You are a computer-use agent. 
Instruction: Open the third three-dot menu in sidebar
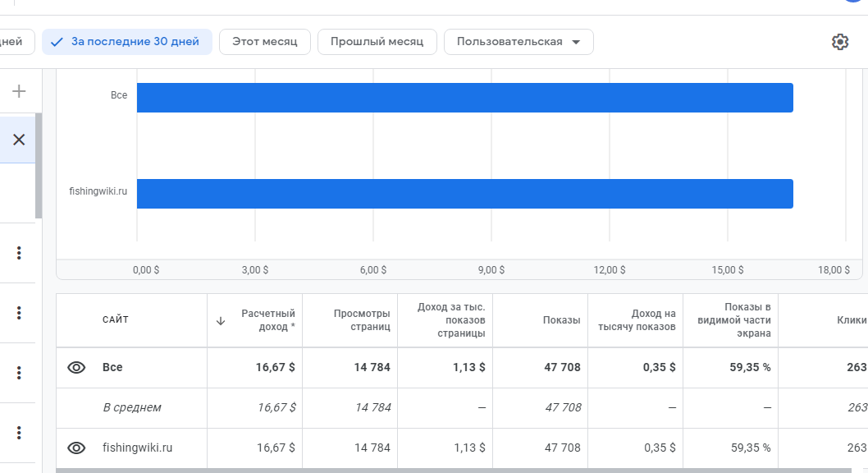[x=19, y=373]
